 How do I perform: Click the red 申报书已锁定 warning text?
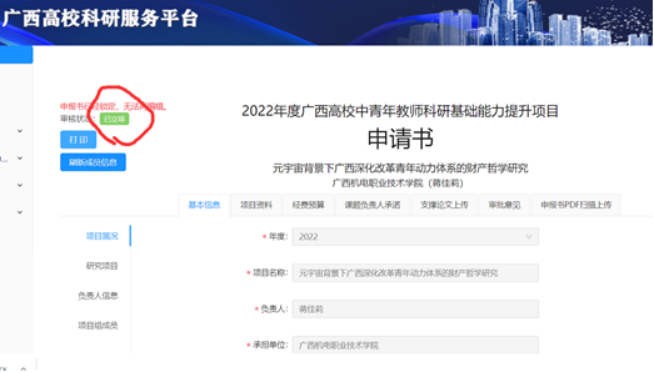(x=113, y=107)
